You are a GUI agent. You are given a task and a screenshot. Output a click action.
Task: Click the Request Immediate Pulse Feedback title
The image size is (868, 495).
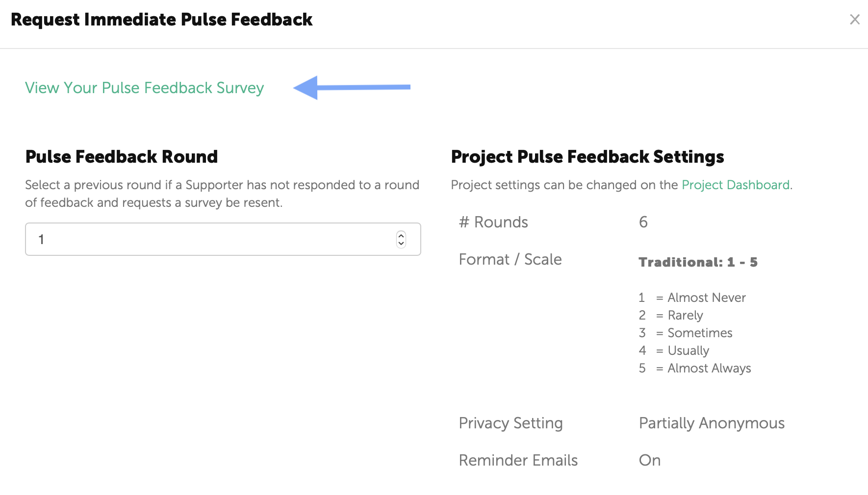coord(161,20)
